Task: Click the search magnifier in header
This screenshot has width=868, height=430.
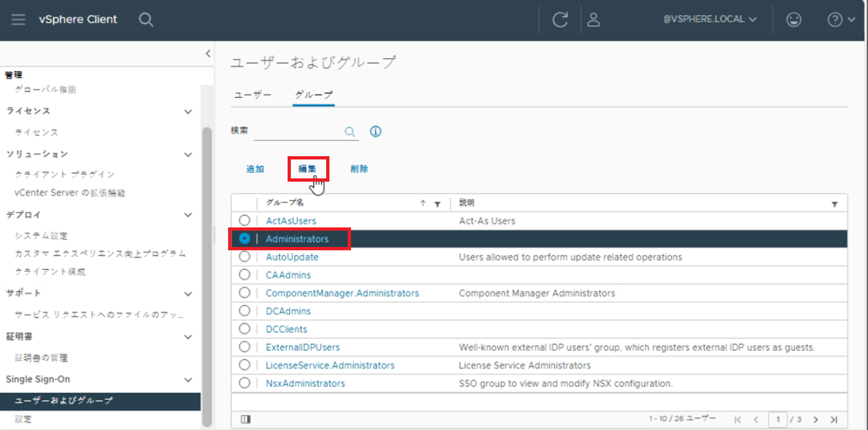Action: tap(146, 20)
